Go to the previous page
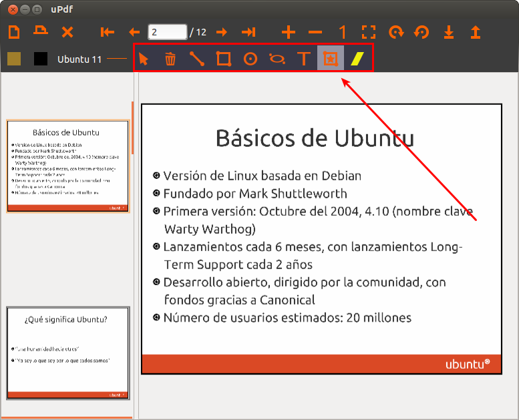This screenshot has height=420, width=519. tap(134, 32)
